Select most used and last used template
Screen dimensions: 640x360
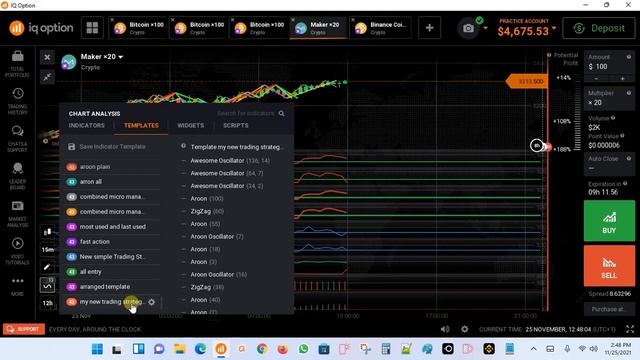(113, 227)
